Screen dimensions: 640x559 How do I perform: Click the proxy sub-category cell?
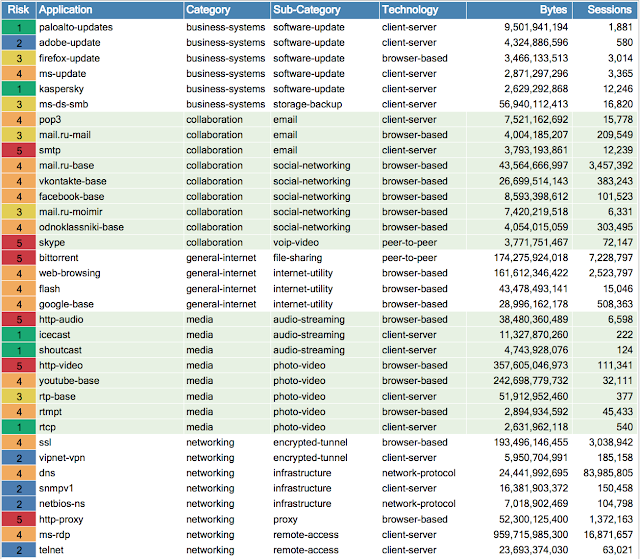pyautogui.click(x=285, y=520)
